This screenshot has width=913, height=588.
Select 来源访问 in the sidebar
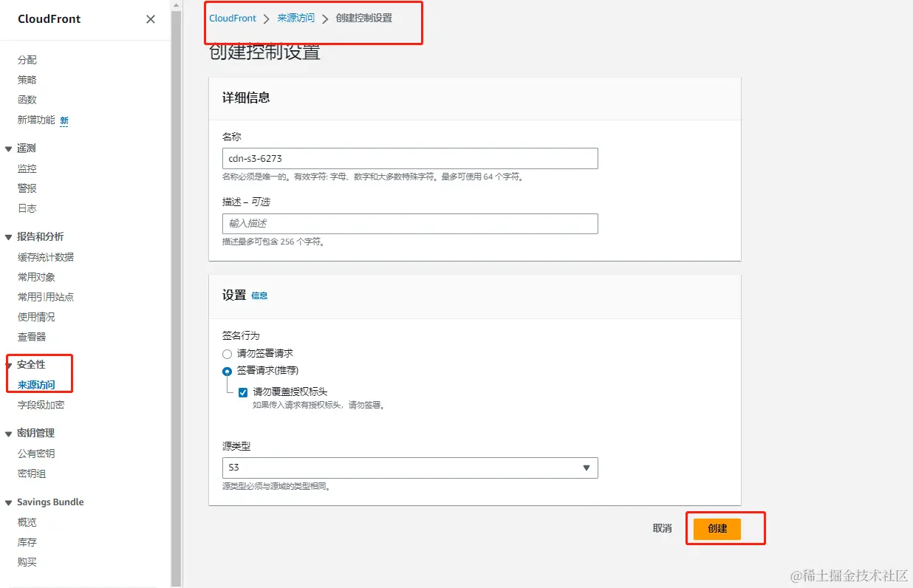click(x=37, y=385)
